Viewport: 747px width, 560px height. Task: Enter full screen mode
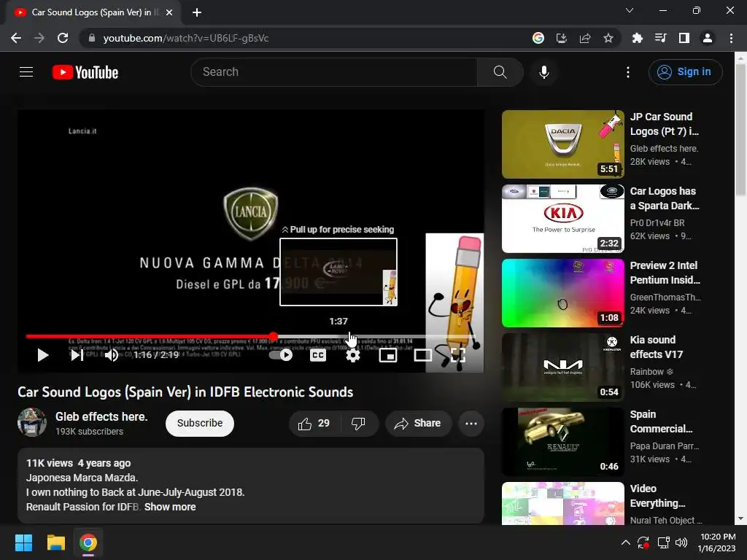click(457, 355)
